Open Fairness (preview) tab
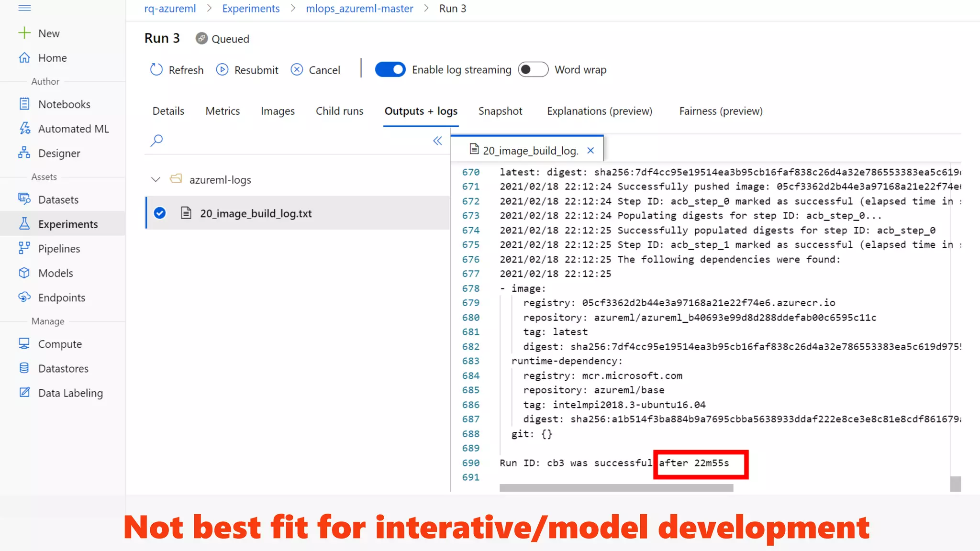Image resolution: width=980 pixels, height=551 pixels. pos(721,111)
